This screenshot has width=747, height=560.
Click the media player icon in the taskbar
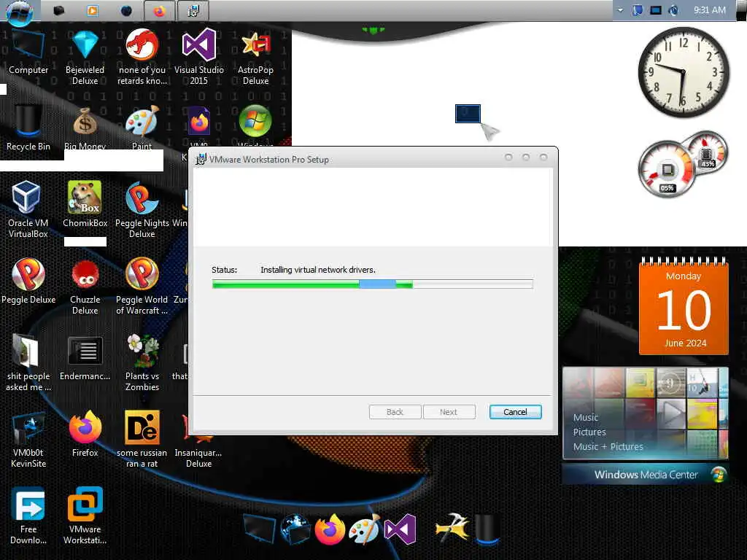(93, 10)
